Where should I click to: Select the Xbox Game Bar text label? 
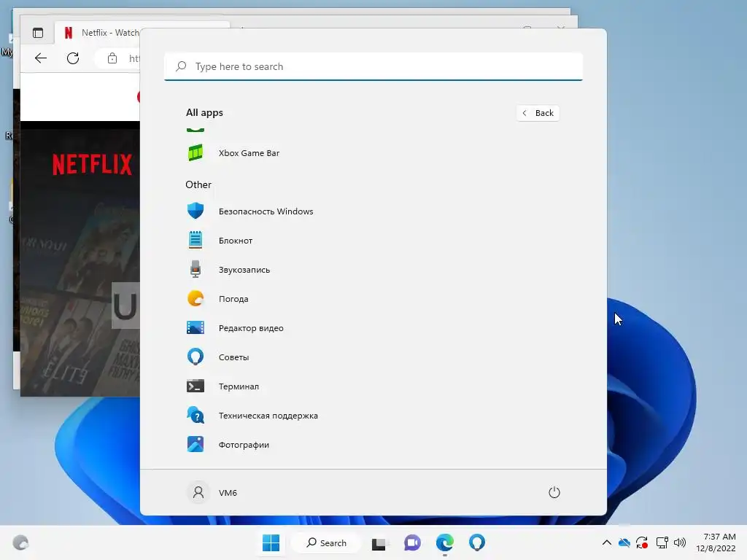249,153
